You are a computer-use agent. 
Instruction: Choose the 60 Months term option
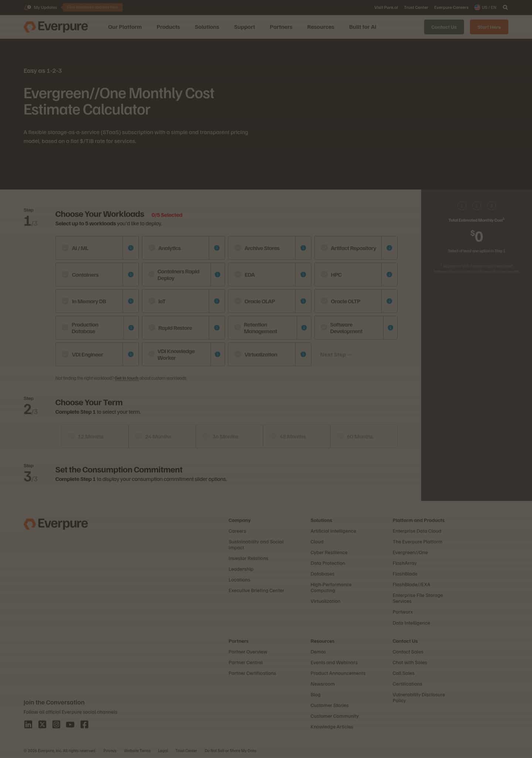tap(364, 436)
